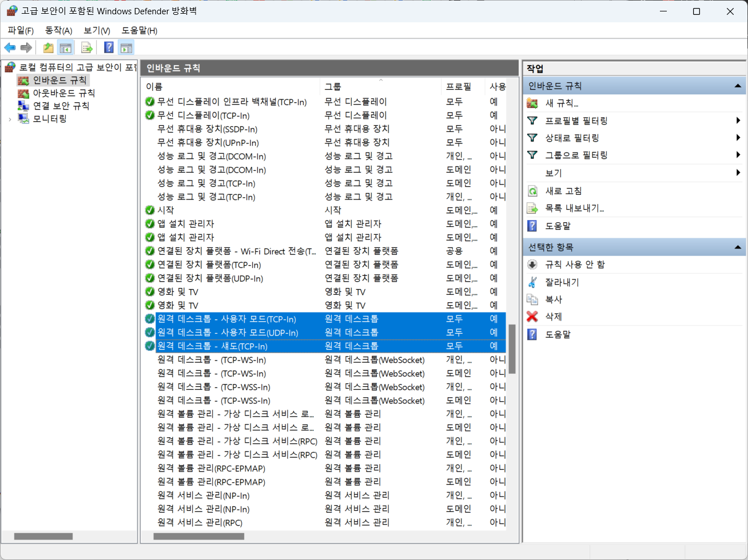Click the 잘라내기 scissors icon

coord(532,282)
